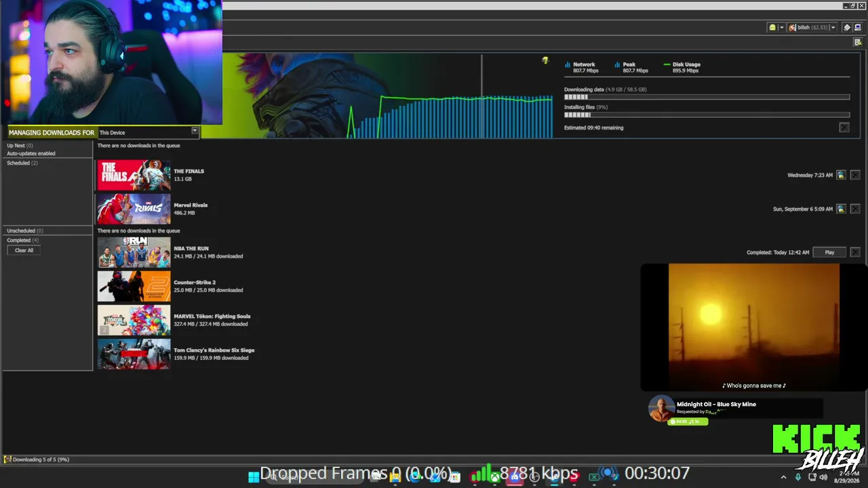Click Auto-updates enabled text
868x488 pixels.
tap(31, 154)
